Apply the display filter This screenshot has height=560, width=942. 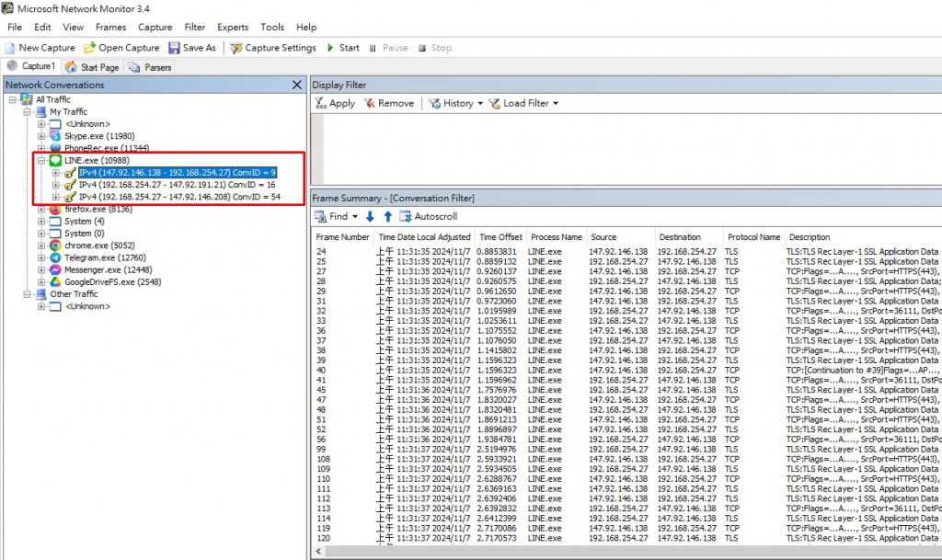tap(335, 103)
